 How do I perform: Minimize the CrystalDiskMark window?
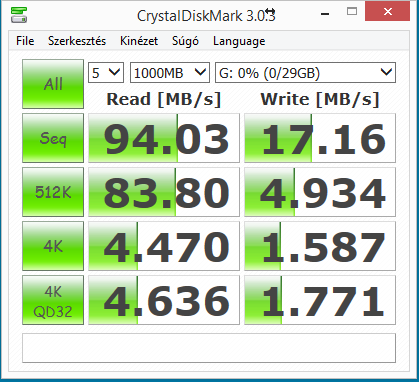tap(325, 13)
